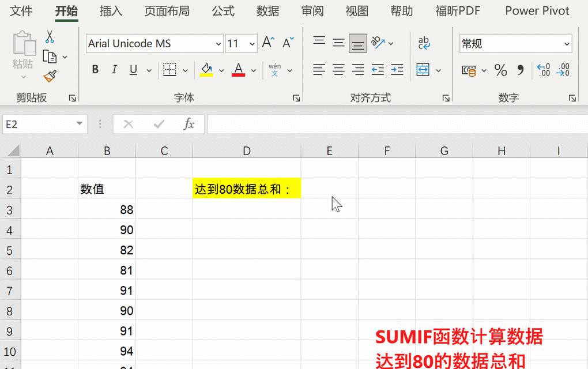Expand fill color options arrow

click(x=221, y=70)
